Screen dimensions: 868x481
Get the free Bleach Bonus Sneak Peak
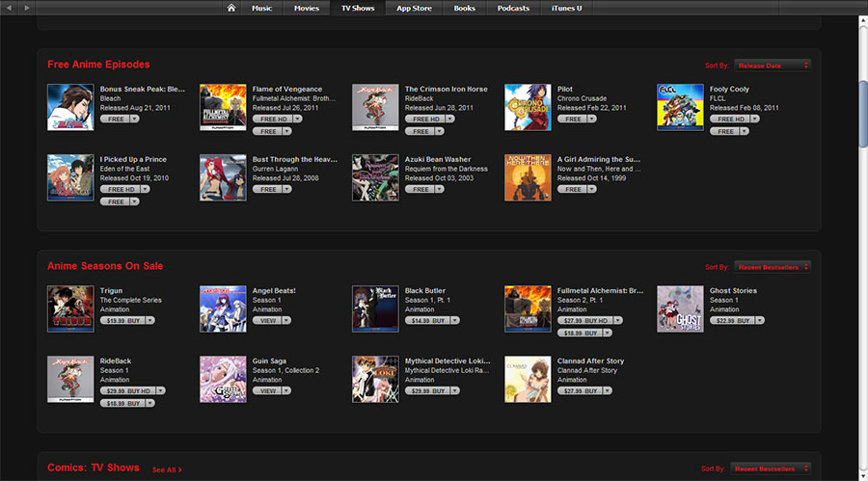(115, 119)
